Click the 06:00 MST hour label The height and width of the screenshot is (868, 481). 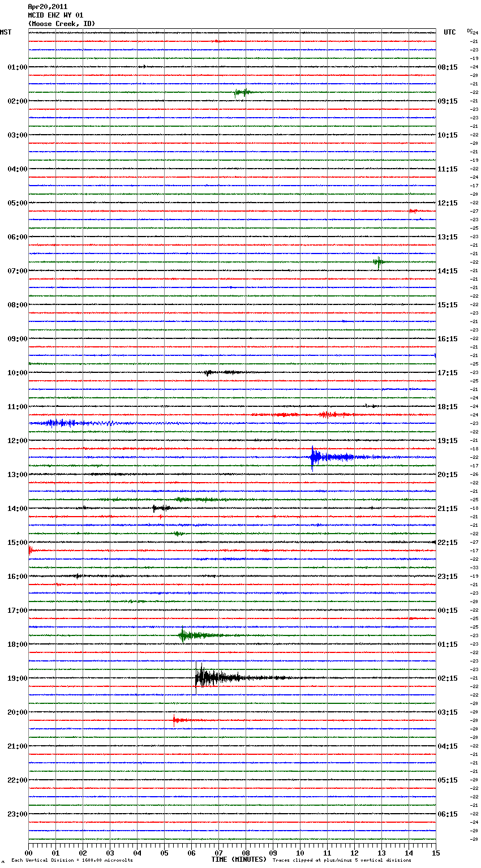(18, 237)
